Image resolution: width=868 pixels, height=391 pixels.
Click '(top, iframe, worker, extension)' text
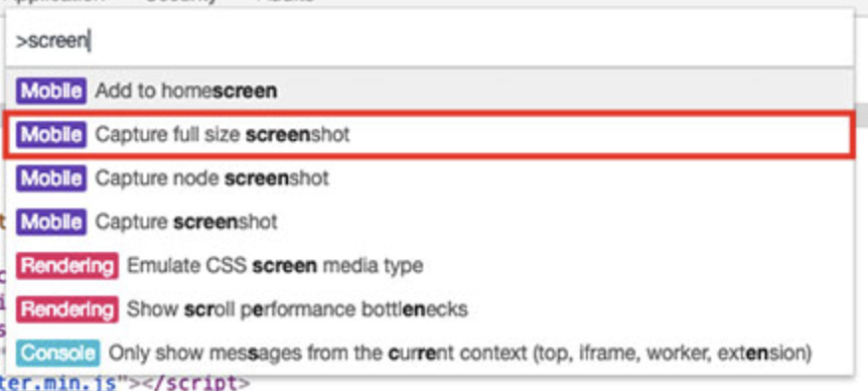click(x=672, y=353)
